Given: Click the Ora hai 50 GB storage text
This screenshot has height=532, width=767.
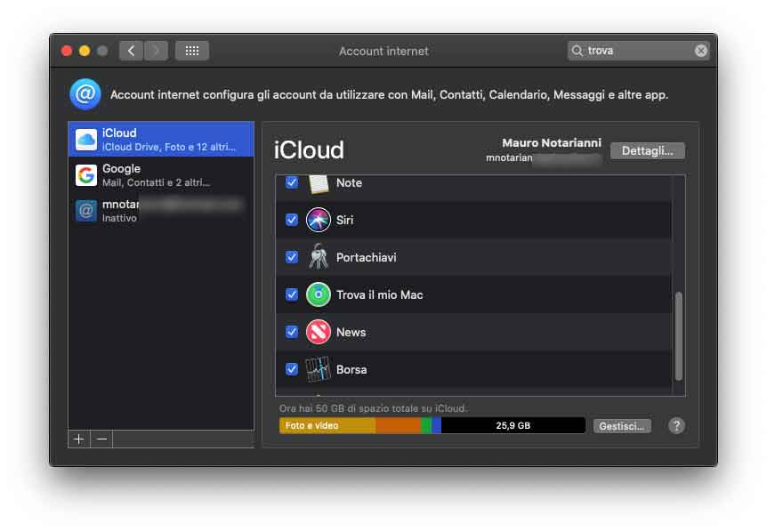Looking at the screenshot, I should [x=373, y=408].
